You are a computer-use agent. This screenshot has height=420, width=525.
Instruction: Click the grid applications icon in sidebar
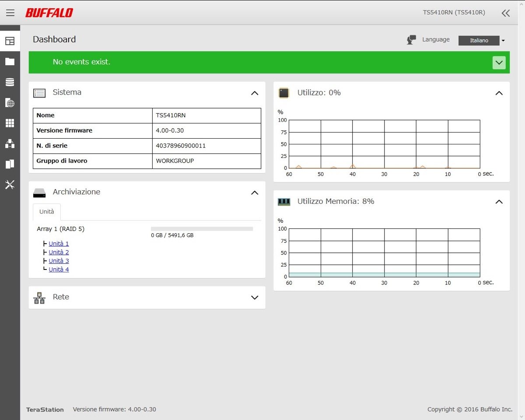pyautogui.click(x=10, y=123)
